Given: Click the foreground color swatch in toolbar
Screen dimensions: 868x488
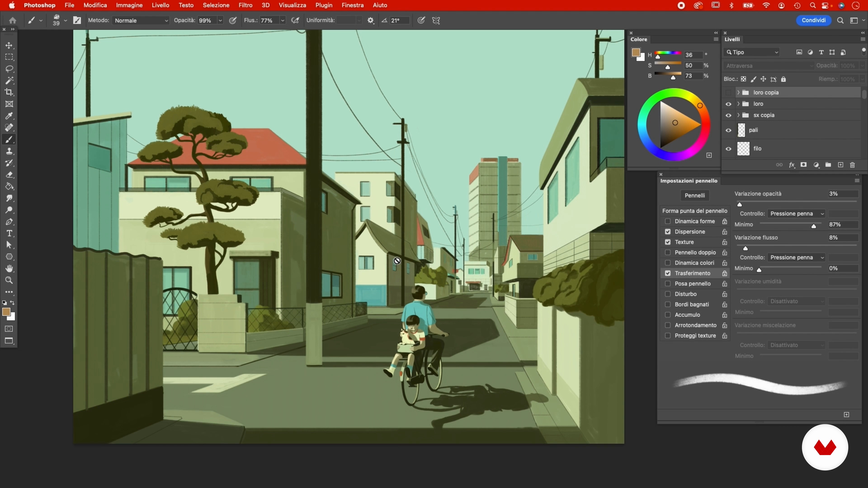Looking at the screenshot, I should (x=6, y=312).
